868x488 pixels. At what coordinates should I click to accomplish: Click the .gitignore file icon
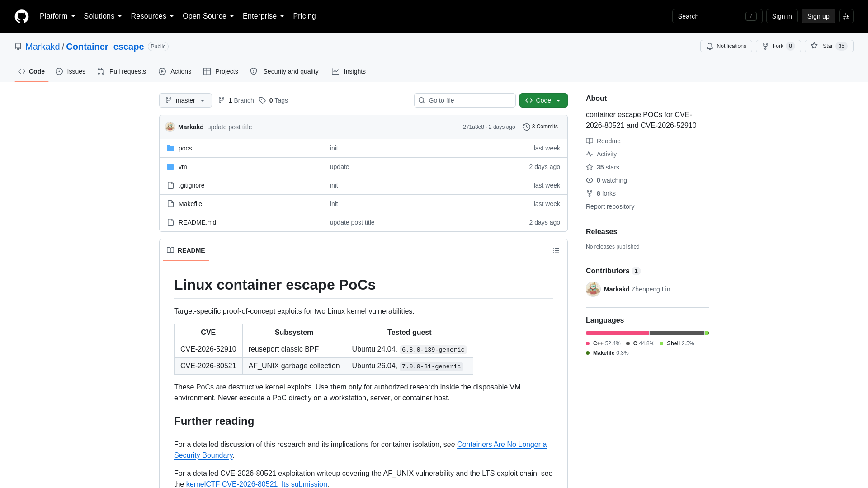[170, 185]
